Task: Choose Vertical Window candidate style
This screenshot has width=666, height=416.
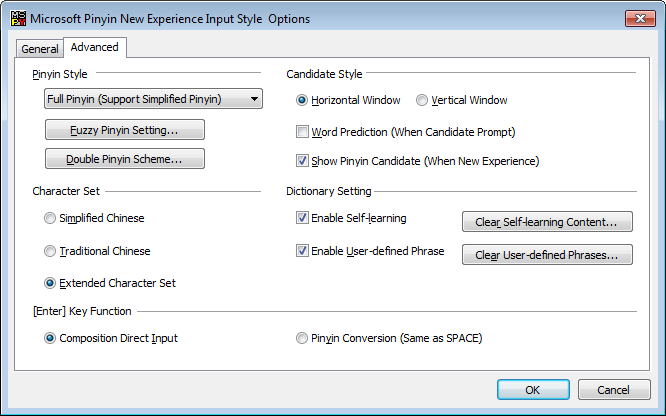Action: click(x=422, y=100)
